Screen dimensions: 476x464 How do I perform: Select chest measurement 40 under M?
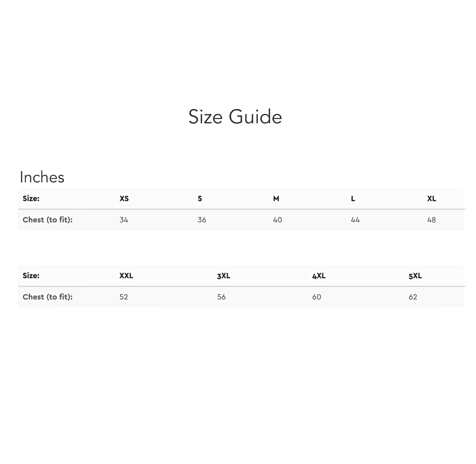pyautogui.click(x=277, y=220)
